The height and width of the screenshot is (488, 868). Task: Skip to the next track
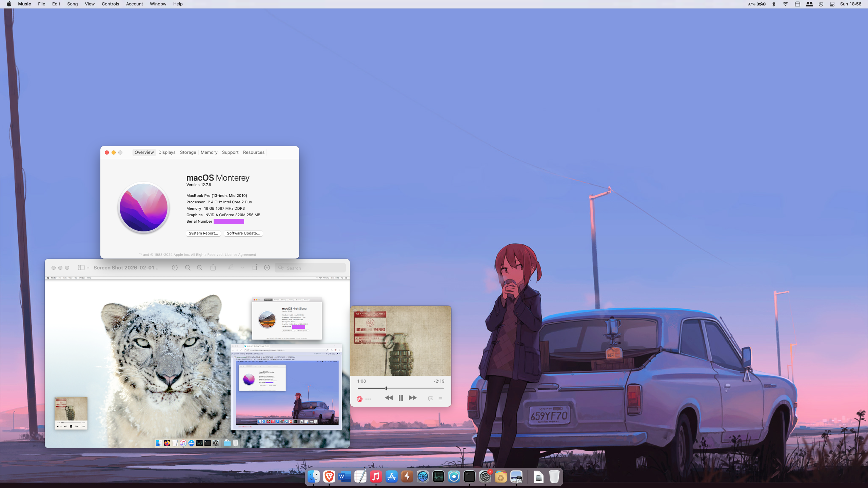point(412,398)
